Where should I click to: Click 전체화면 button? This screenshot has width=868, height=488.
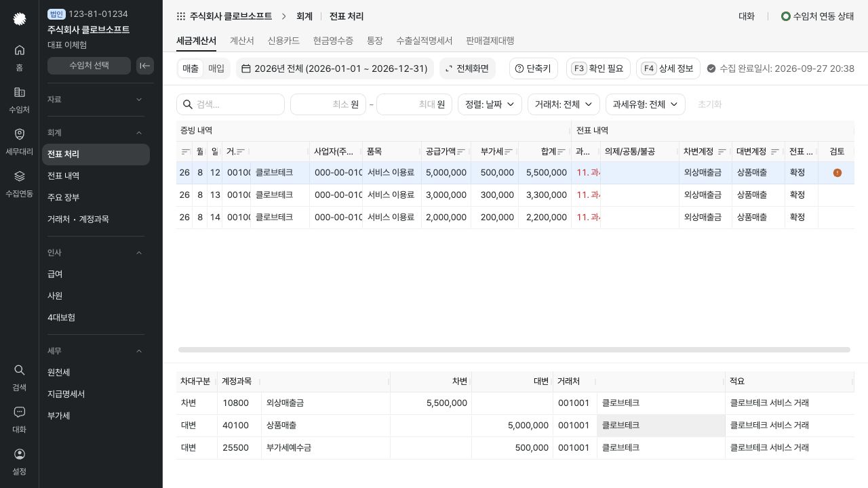click(x=467, y=68)
